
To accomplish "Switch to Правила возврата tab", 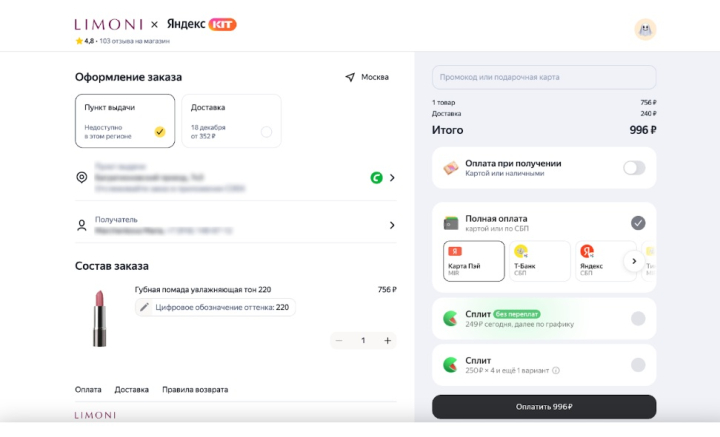I will [195, 389].
